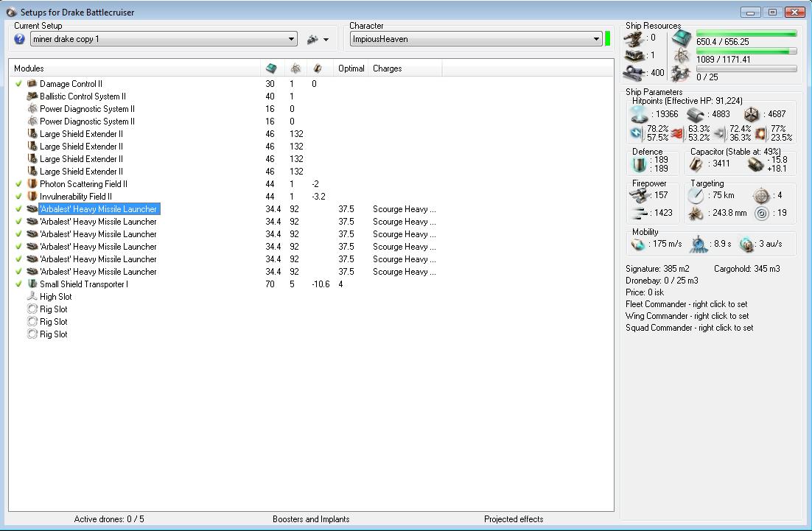This screenshot has height=531, width=812.
Task: Toggle the Small Shield Transporter I checkmark
Action: pyautogui.click(x=18, y=284)
